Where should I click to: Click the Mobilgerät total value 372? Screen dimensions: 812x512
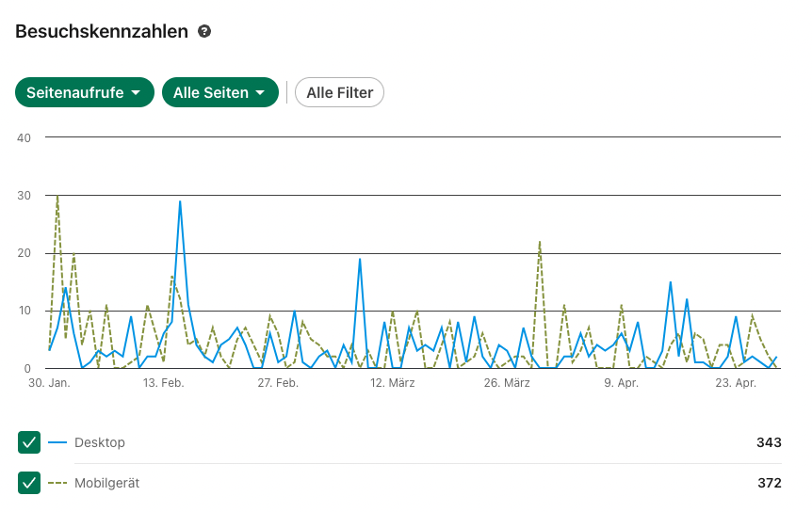(x=769, y=483)
